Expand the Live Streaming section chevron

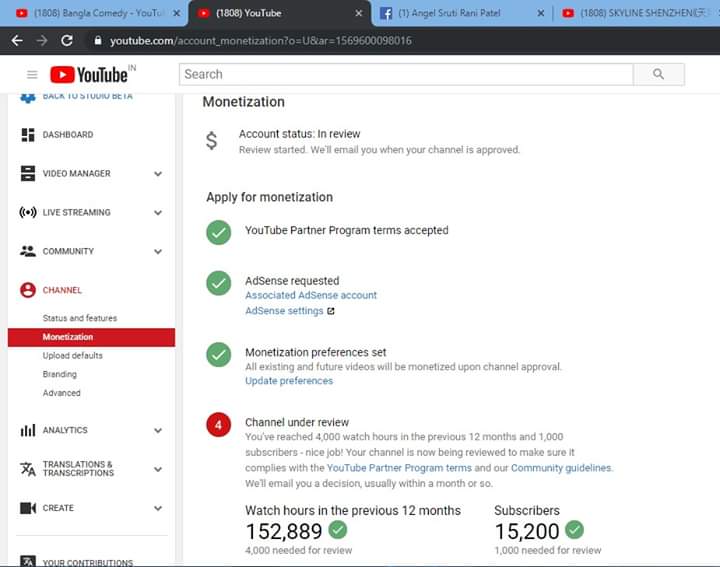pyautogui.click(x=158, y=213)
